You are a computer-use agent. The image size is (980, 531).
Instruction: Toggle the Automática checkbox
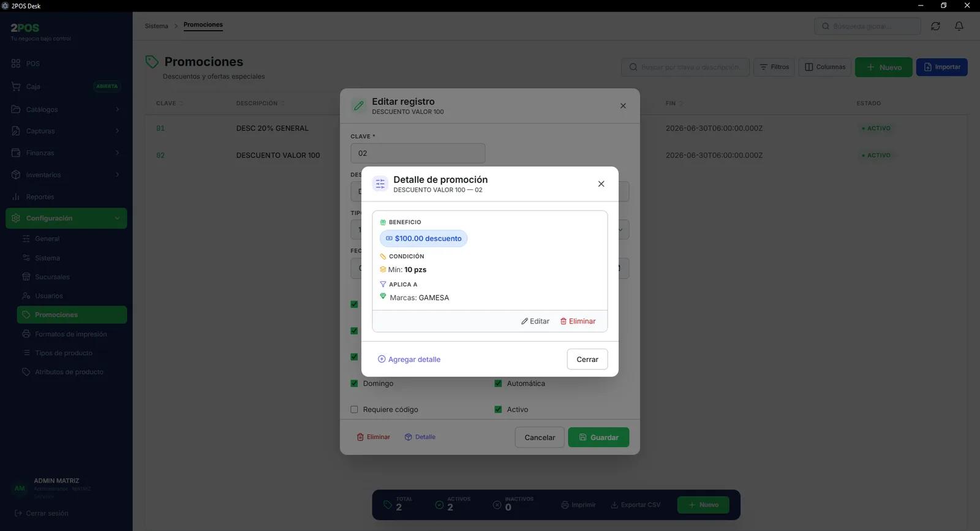tap(498, 383)
